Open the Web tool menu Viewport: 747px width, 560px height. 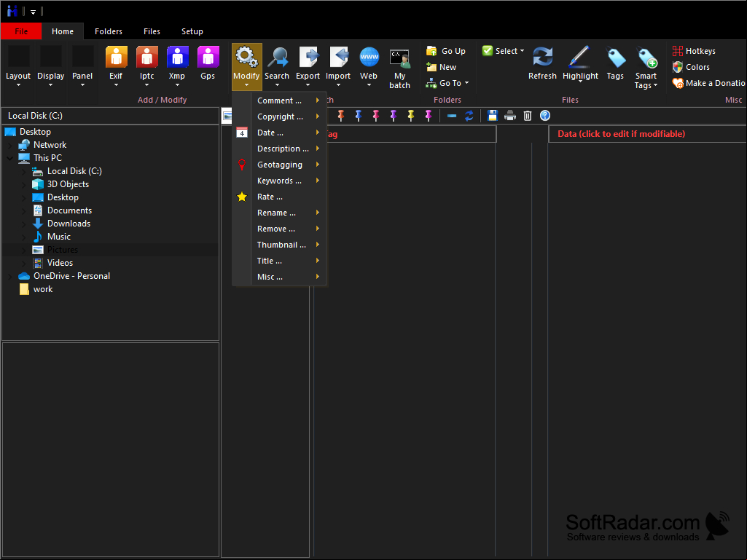369,66
